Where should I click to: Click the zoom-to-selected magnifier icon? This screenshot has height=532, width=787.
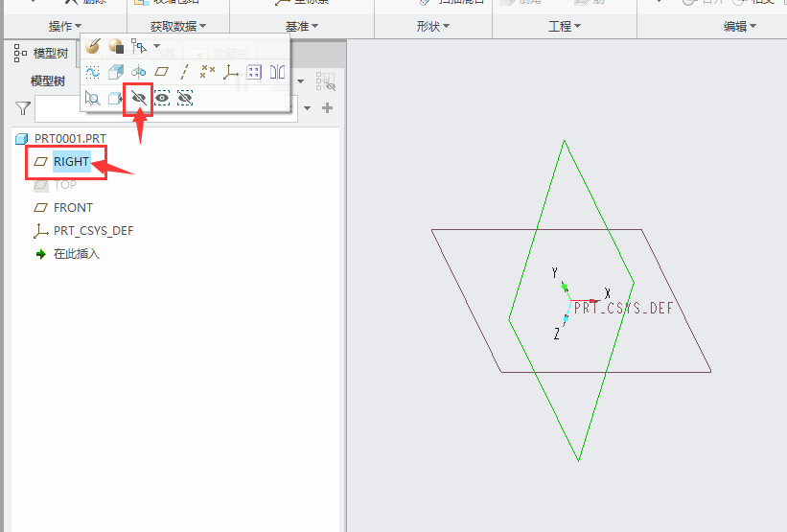[x=92, y=98]
